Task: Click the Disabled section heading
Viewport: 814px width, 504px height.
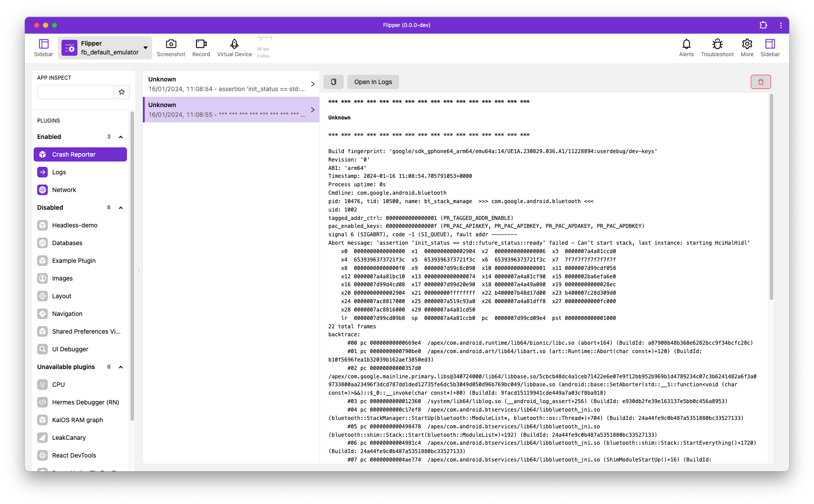Action: point(50,208)
